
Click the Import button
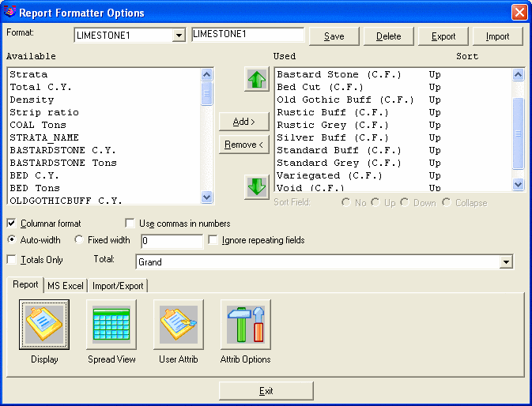click(x=497, y=36)
